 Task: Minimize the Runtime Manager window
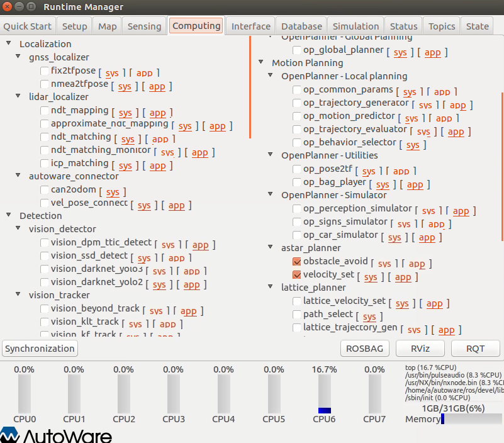(20, 6)
